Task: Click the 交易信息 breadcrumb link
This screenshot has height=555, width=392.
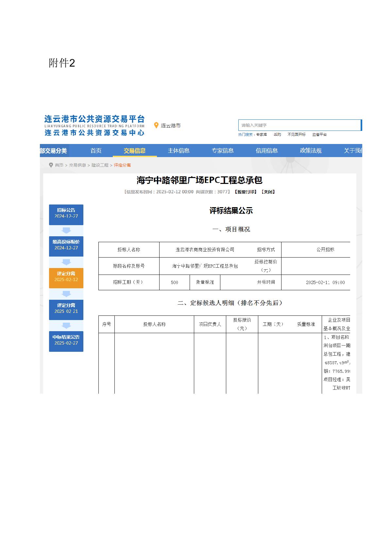Action: 77,165
